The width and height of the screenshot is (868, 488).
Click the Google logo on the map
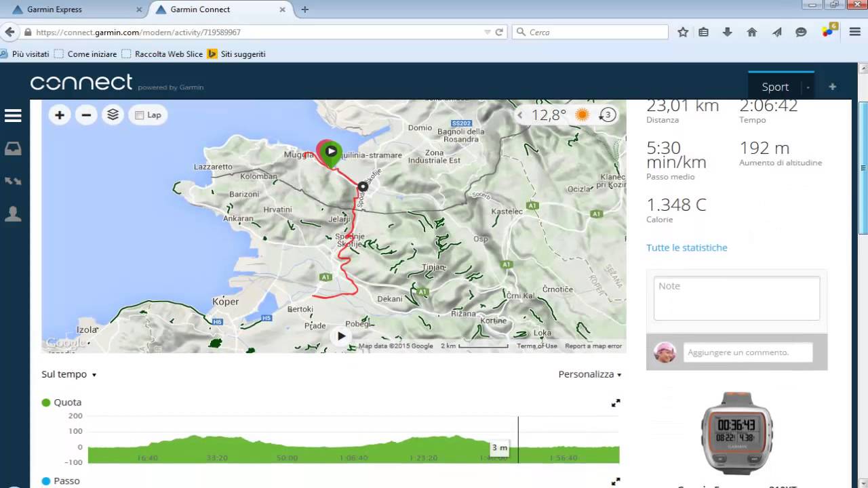(x=66, y=344)
